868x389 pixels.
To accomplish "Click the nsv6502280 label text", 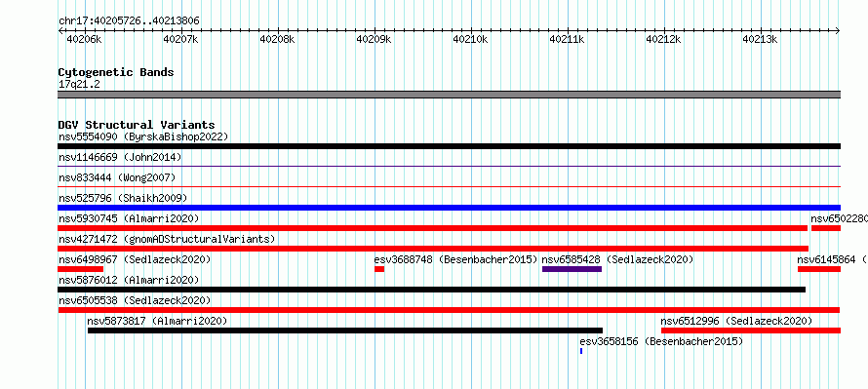I will click(839, 218).
